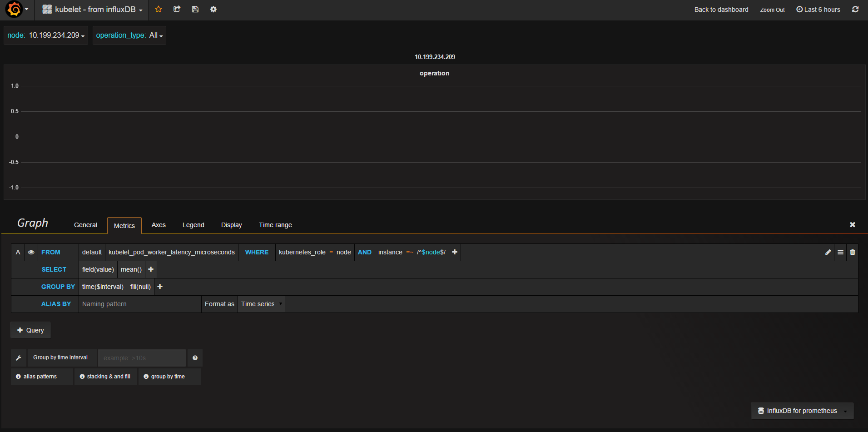The width and height of the screenshot is (868, 432).
Task: Expand alias patterns help
Action: pyautogui.click(x=42, y=377)
